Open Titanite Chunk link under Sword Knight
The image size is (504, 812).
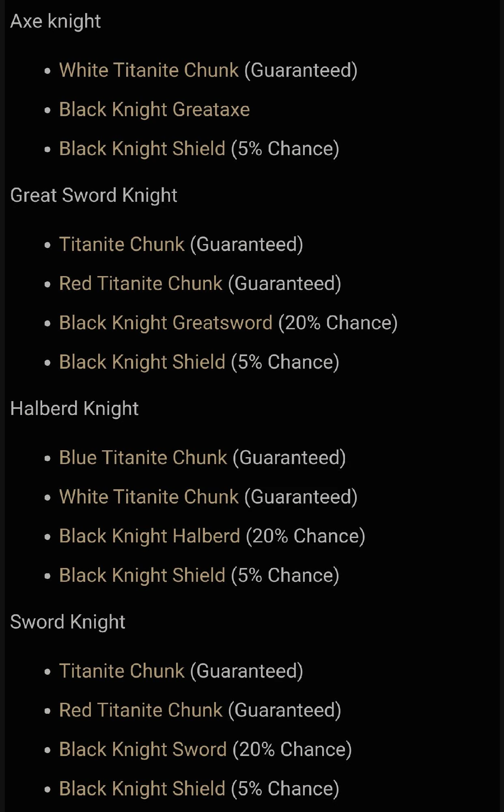click(x=122, y=671)
